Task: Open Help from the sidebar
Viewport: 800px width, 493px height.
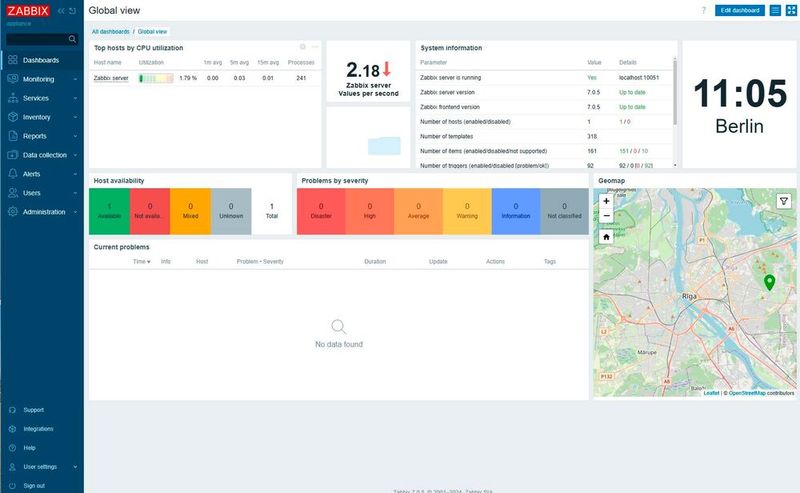Action: (29, 448)
